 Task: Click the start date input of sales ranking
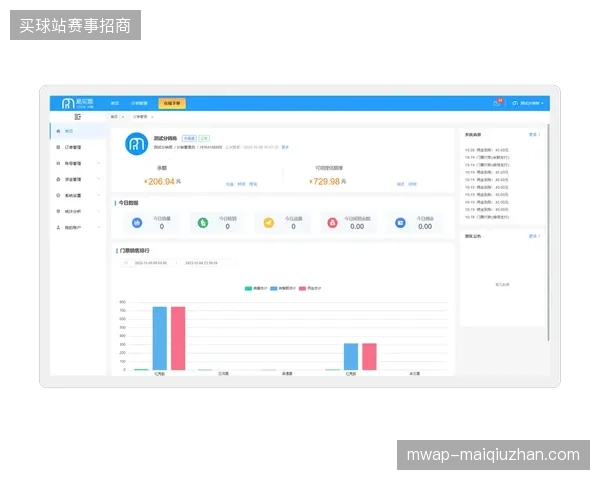pos(151,263)
